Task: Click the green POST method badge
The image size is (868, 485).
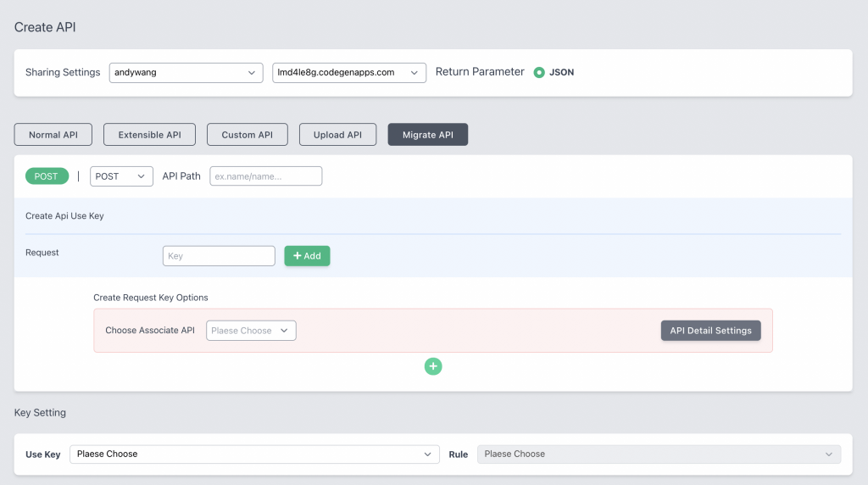Action: pyautogui.click(x=47, y=176)
